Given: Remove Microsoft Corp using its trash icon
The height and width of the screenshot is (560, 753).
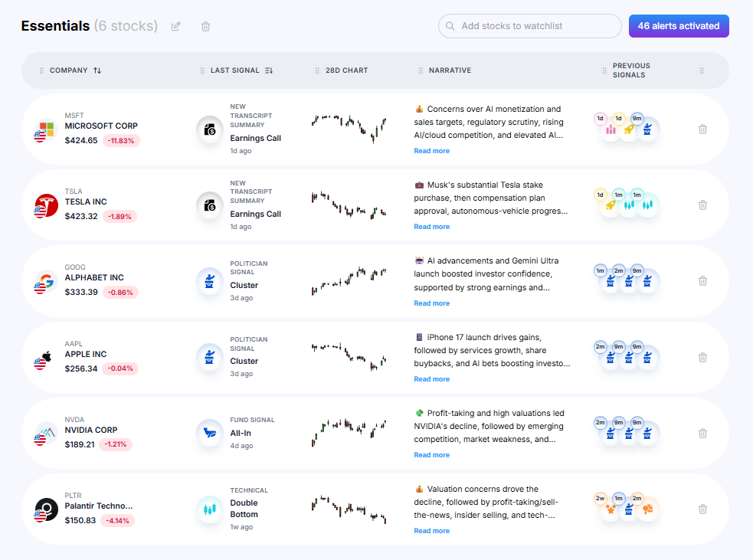Looking at the screenshot, I should 702,129.
